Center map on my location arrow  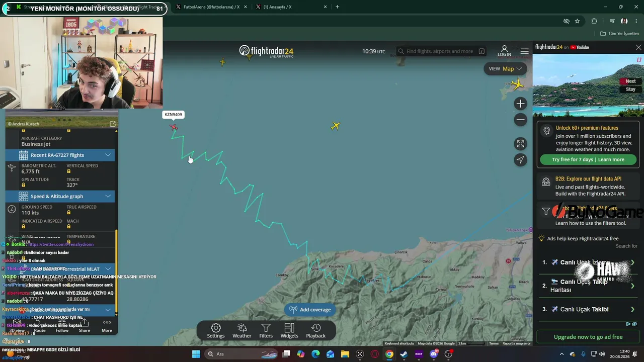(x=520, y=160)
